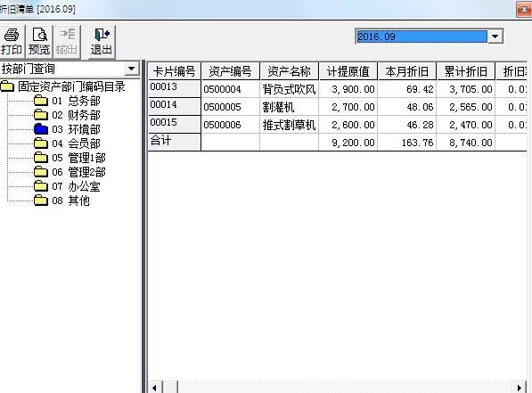The height and width of the screenshot is (393, 532).
Task: Click the 合计 total row header
Action: click(x=175, y=142)
